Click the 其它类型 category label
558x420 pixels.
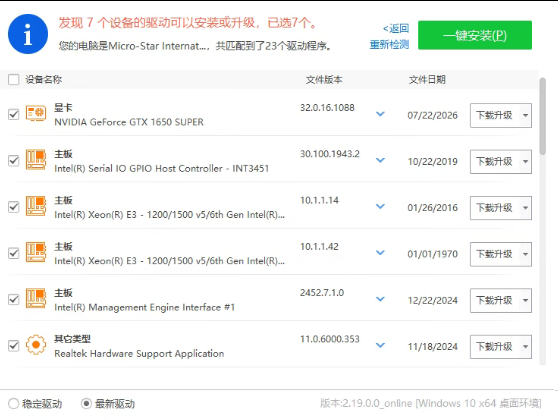(x=73, y=339)
